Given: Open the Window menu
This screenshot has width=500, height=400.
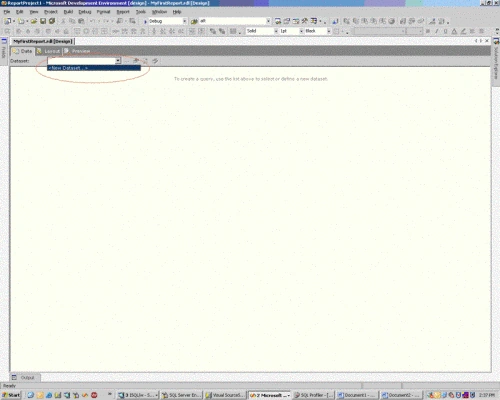Looking at the screenshot, I should click(x=159, y=12).
